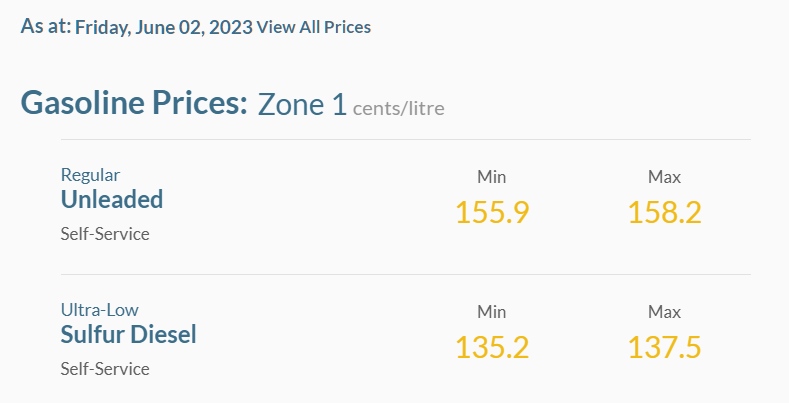Click the Min label above 135.2

[492, 312]
